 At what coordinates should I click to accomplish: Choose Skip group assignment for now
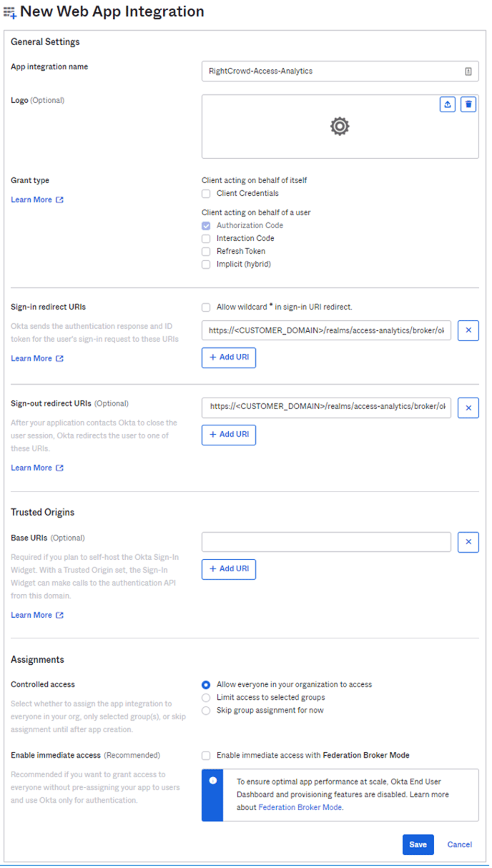[x=207, y=711]
